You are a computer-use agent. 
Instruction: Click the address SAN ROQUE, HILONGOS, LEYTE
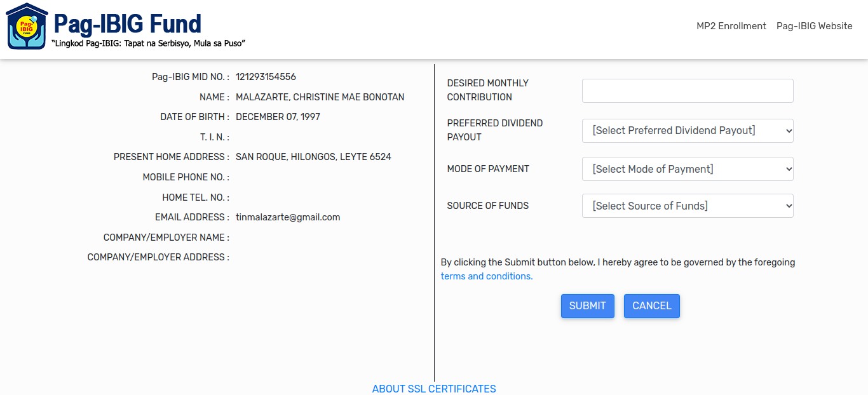point(313,157)
